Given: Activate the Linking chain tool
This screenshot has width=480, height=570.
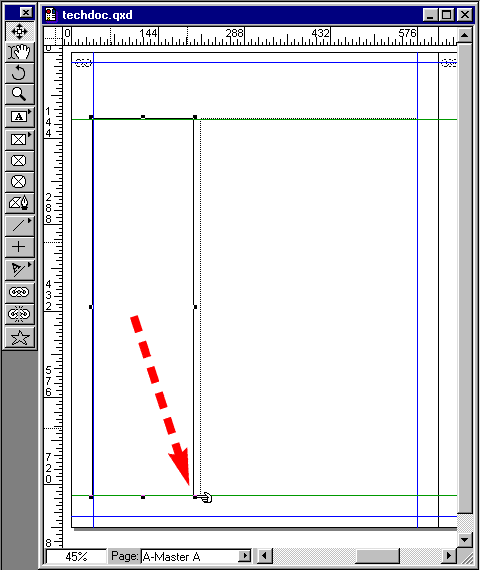Looking at the screenshot, I should point(20,292).
